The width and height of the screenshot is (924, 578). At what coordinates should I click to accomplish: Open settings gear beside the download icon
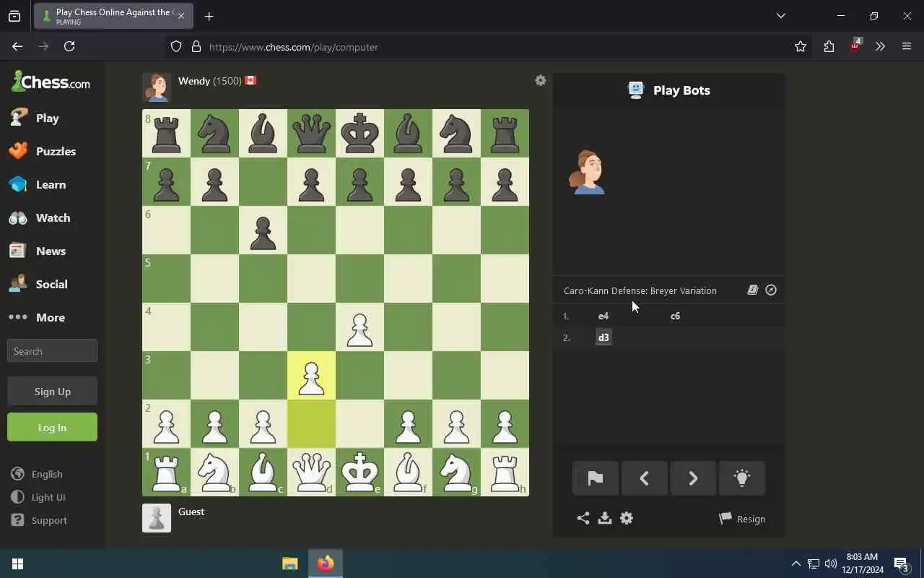click(x=627, y=518)
